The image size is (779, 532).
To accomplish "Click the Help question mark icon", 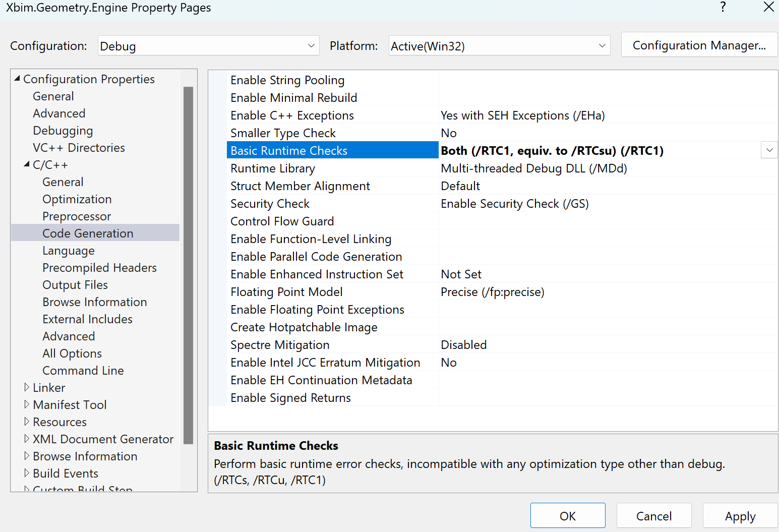I will [723, 7].
